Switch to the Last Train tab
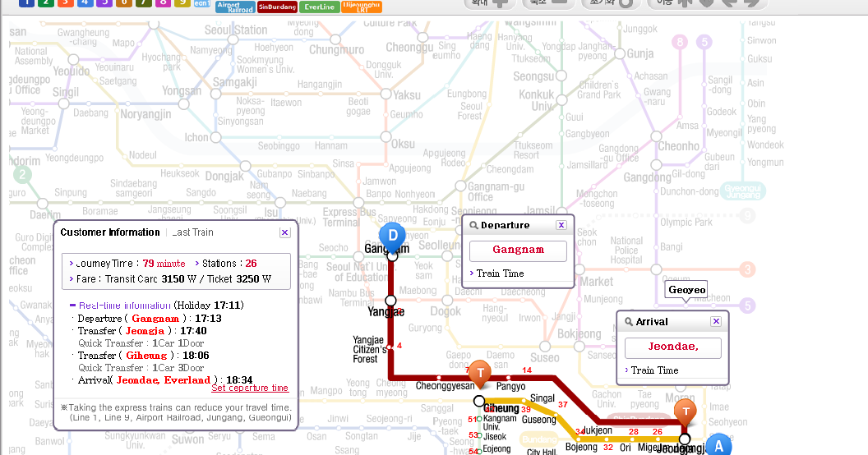This screenshot has height=455, width=868. pyautogui.click(x=193, y=232)
